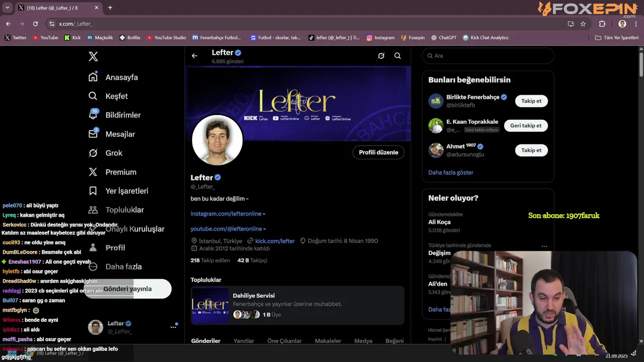This screenshot has width=644, height=362.
Task: Open Topluluklar in sidebar
Action: (116, 210)
